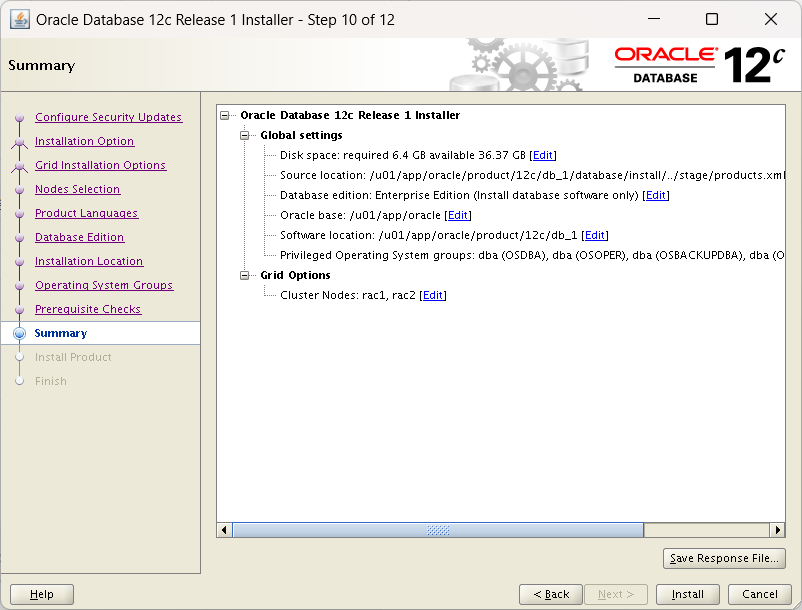
Task: Click the Java installer icon in title bar
Action: coord(20,20)
